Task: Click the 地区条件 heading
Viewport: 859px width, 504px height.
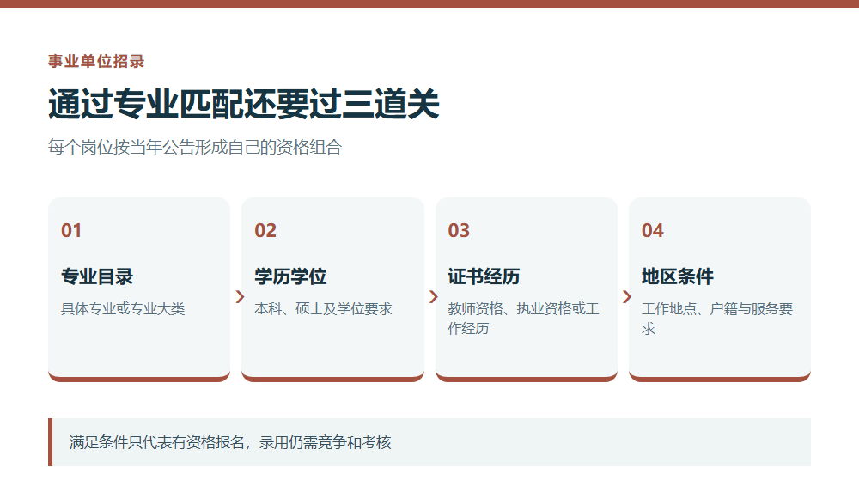Action: point(678,276)
